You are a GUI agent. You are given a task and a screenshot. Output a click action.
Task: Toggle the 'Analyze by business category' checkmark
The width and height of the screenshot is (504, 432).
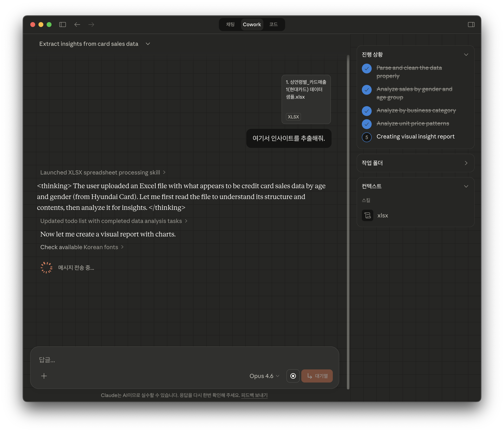(x=367, y=111)
